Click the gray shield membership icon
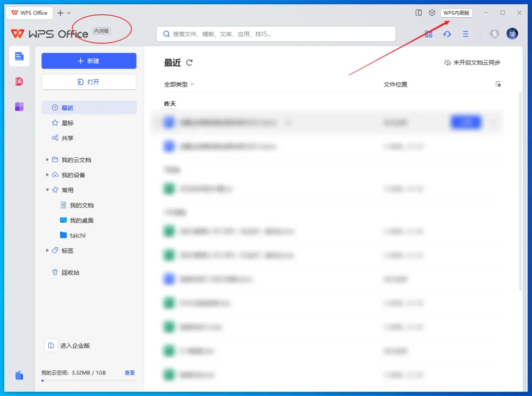The image size is (532, 396). (x=495, y=33)
